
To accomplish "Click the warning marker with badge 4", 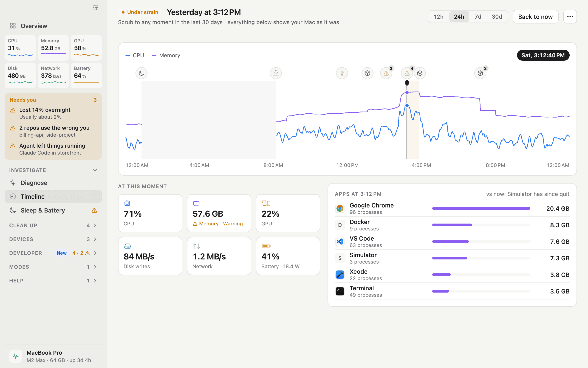I will [x=407, y=73].
